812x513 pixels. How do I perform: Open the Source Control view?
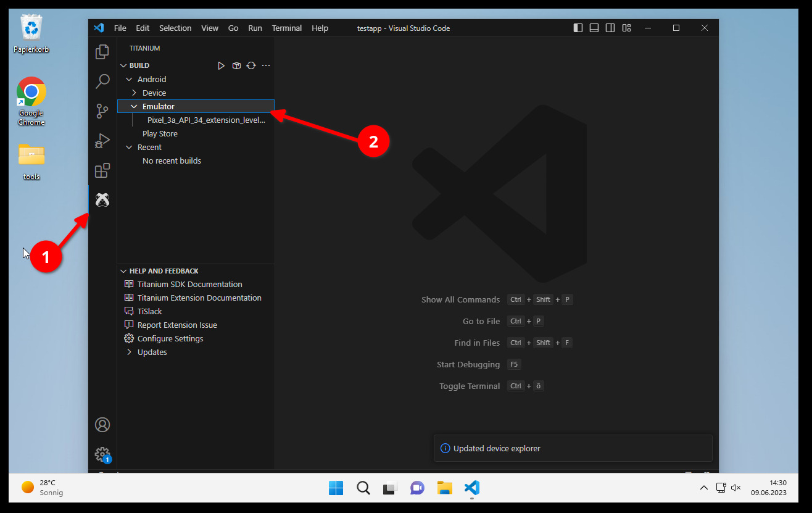[102, 111]
